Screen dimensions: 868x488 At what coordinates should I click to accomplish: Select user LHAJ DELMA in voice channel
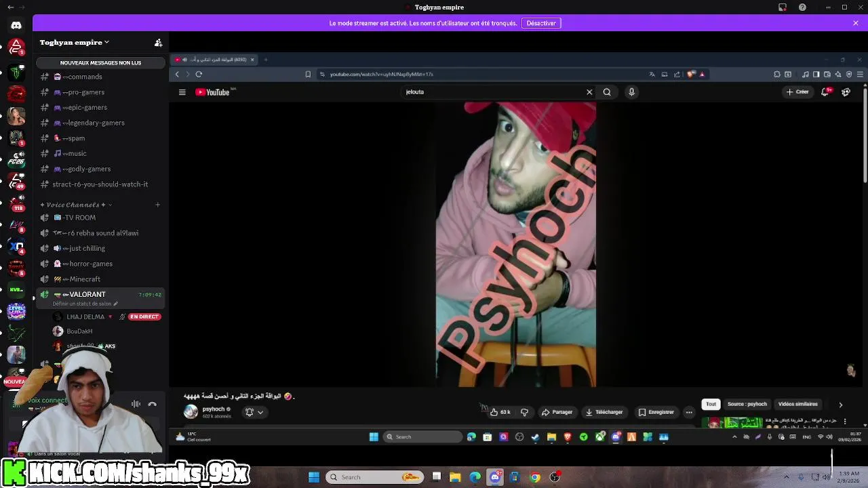tap(85, 317)
